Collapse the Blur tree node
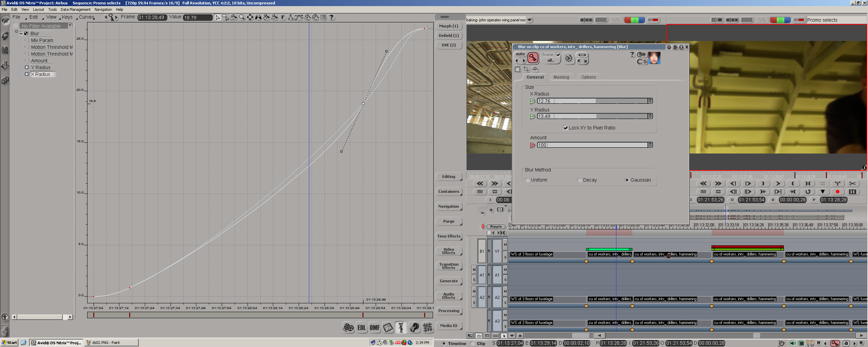The image size is (868, 347). (x=21, y=34)
